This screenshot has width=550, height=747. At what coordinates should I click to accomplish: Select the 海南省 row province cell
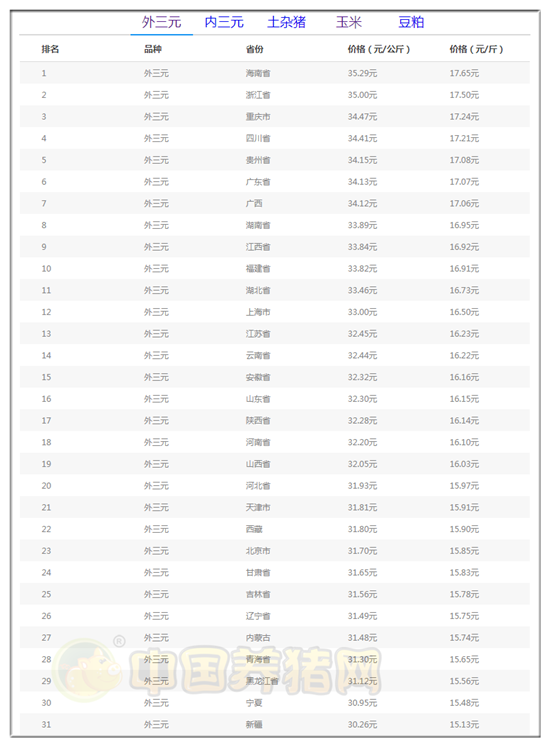[258, 73]
